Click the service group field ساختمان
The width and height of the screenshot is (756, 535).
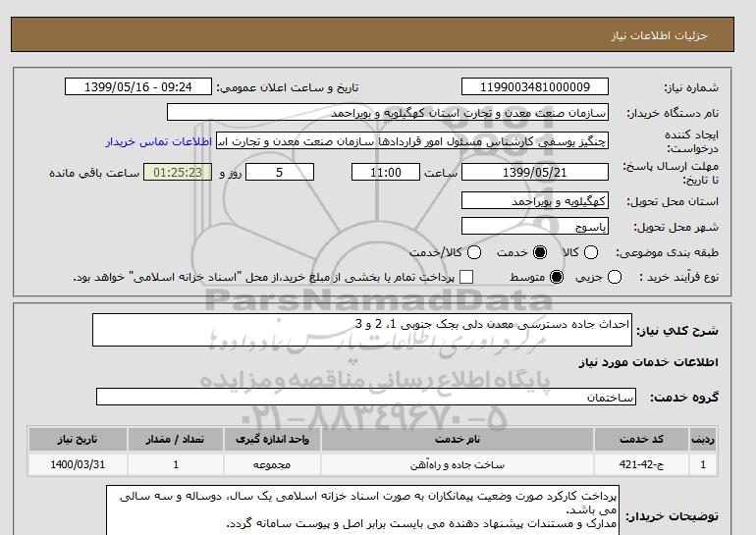(366, 398)
